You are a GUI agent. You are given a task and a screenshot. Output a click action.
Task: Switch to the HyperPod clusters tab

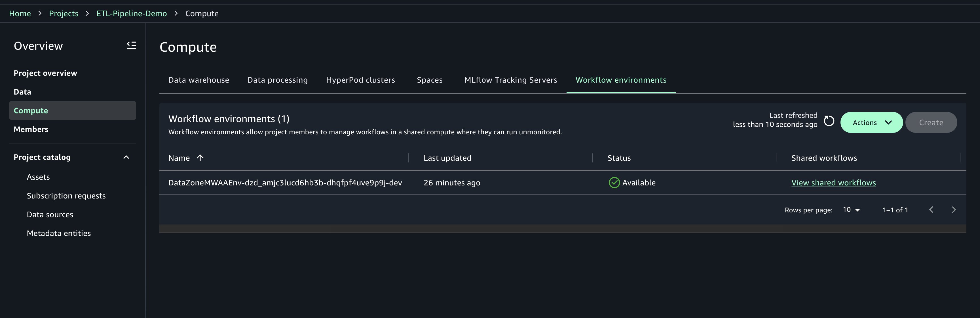tap(360, 80)
